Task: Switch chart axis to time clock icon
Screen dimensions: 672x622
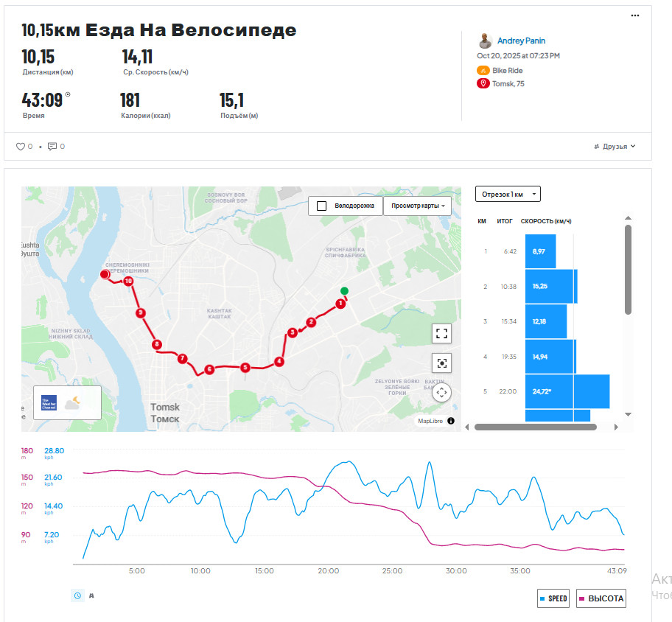Action: click(x=77, y=595)
